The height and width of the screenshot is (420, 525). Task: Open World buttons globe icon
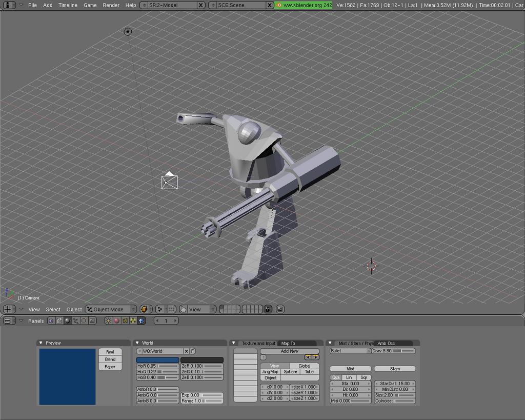pyautogui.click(x=142, y=321)
